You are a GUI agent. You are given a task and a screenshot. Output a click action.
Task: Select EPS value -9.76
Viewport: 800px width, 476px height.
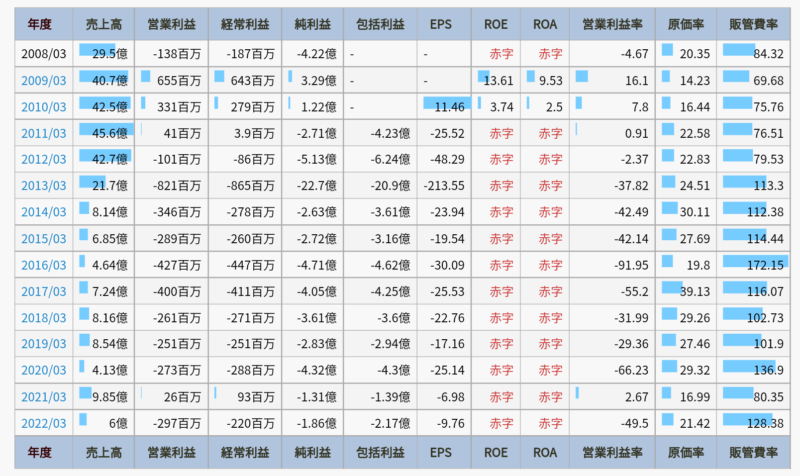[x=451, y=423]
